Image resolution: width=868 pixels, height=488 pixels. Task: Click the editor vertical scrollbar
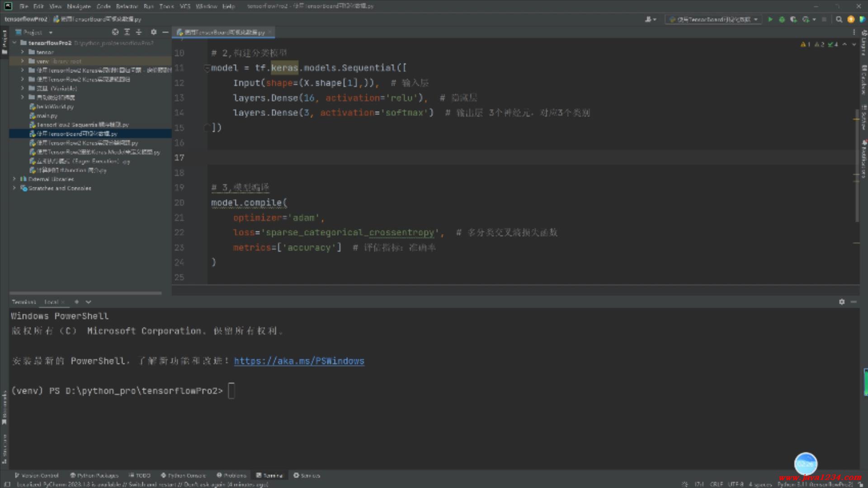pos(857,165)
